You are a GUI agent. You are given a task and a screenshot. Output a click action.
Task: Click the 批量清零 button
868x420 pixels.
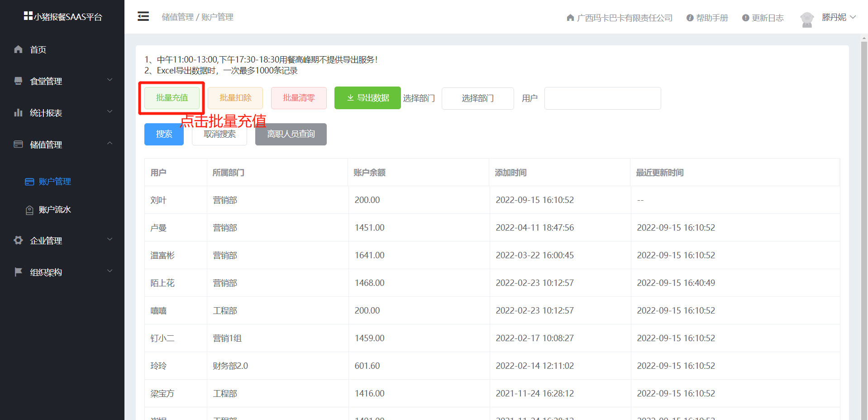[x=299, y=98]
